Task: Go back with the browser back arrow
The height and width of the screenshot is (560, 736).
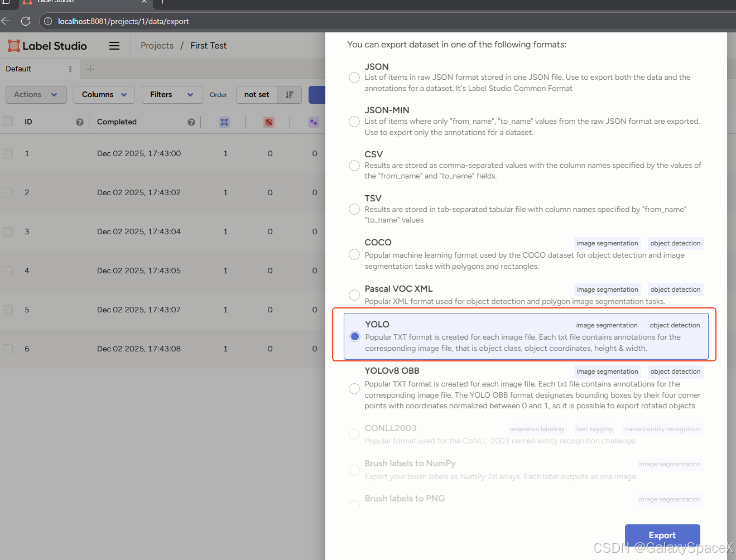Action: point(6,21)
